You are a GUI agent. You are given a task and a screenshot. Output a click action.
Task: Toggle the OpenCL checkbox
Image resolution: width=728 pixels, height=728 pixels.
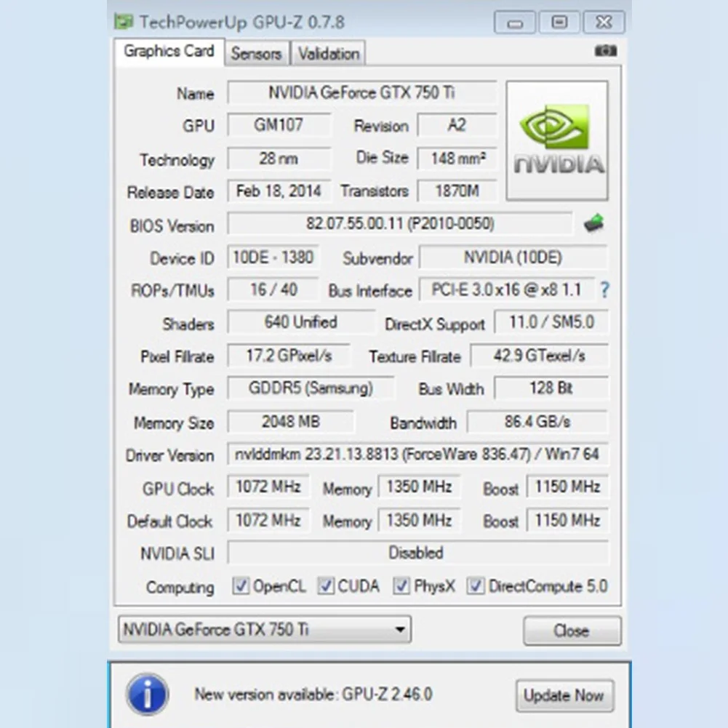(241, 586)
